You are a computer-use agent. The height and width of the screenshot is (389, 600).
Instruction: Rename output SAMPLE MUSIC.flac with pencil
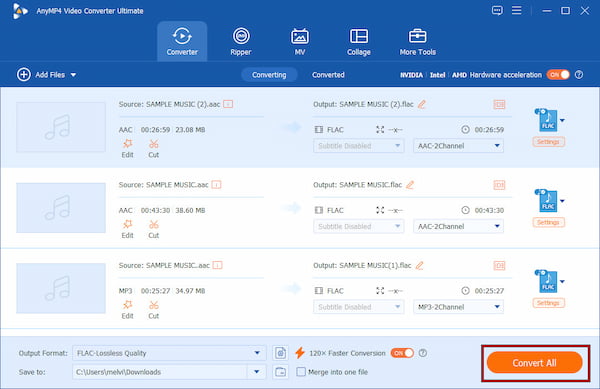click(410, 185)
